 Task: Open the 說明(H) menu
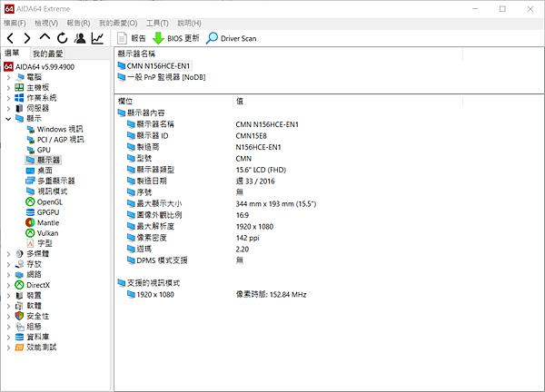point(189,24)
